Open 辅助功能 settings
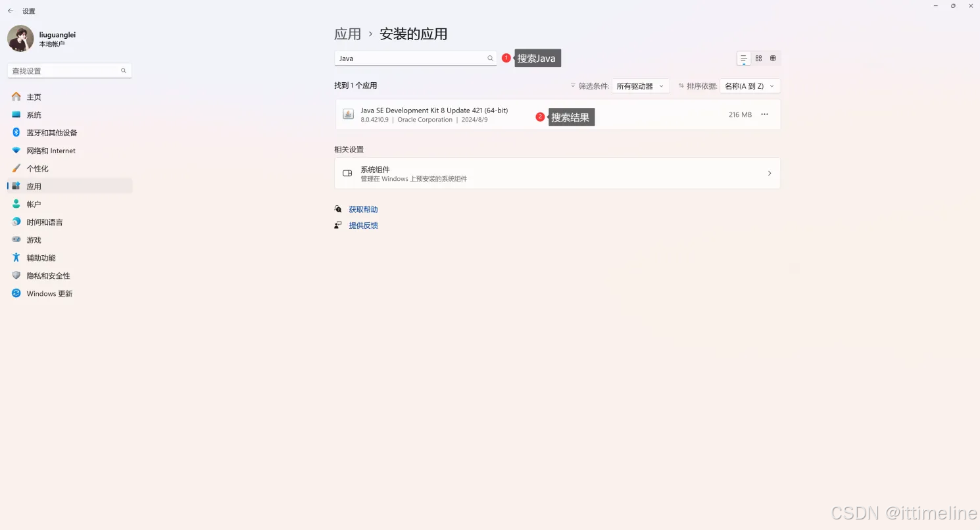980x530 pixels. 70,258
